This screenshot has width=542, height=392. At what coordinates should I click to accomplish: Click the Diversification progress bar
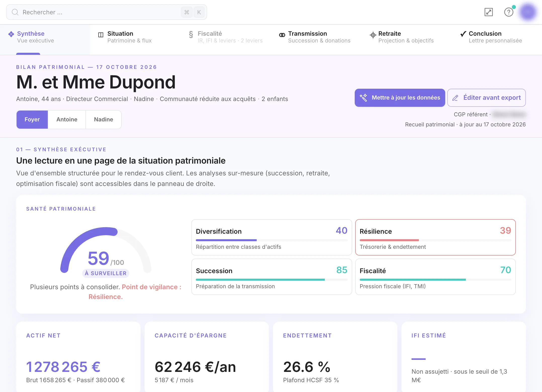(x=272, y=240)
